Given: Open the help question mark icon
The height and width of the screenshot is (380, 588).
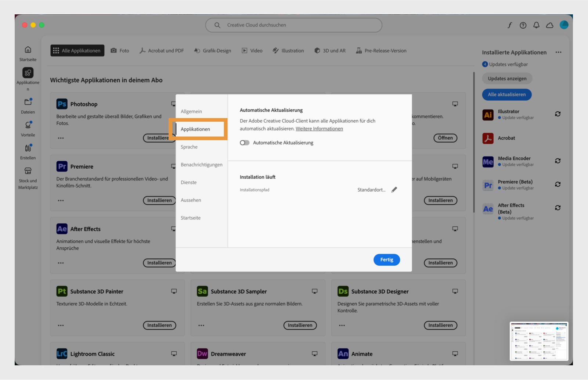Looking at the screenshot, I should (523, 25).
